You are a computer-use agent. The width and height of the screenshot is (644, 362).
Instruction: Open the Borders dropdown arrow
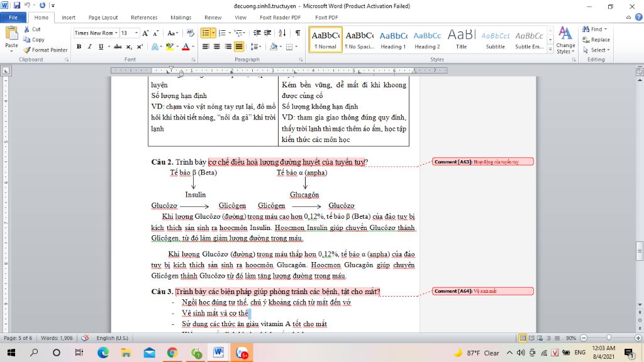(297, 47)
